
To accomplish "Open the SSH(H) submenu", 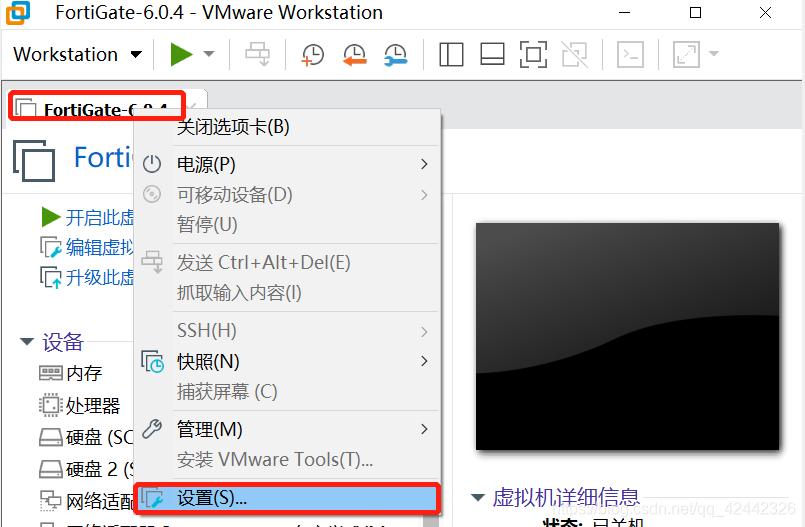I will tap(286, 331).
